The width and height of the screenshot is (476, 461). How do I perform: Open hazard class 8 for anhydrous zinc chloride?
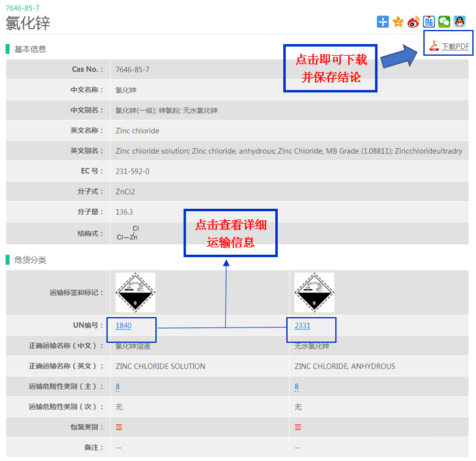click(x=297, y=387)
